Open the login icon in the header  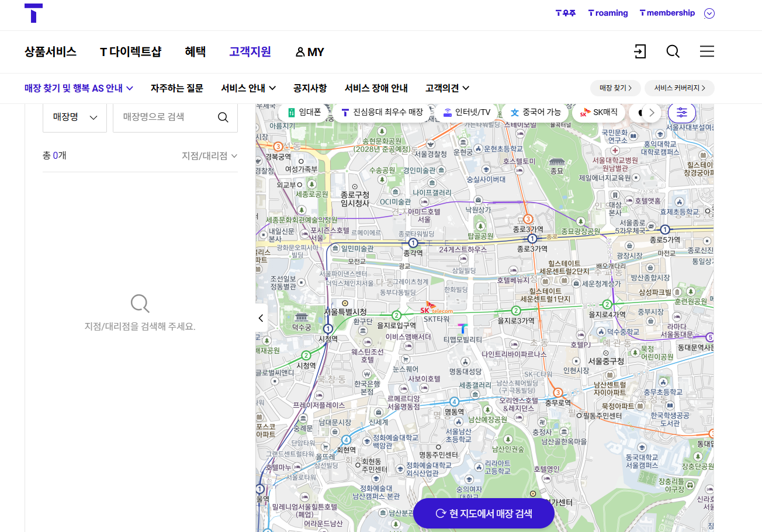pyautogui.click(x=640, y=51)
